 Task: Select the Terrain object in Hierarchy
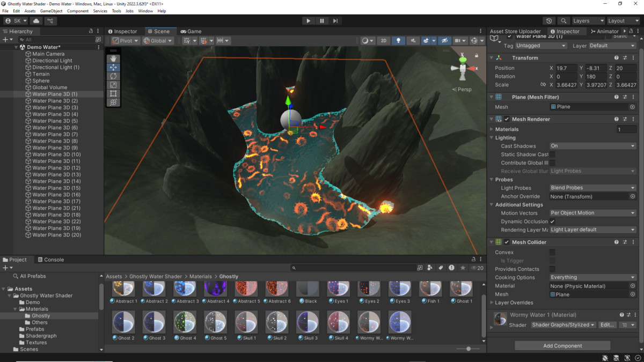(41, 74)
